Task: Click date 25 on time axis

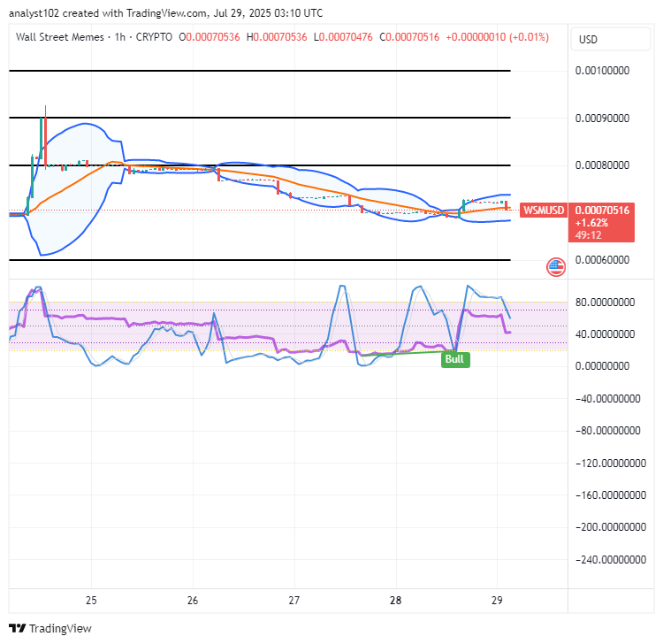Action: coord(91,601)
